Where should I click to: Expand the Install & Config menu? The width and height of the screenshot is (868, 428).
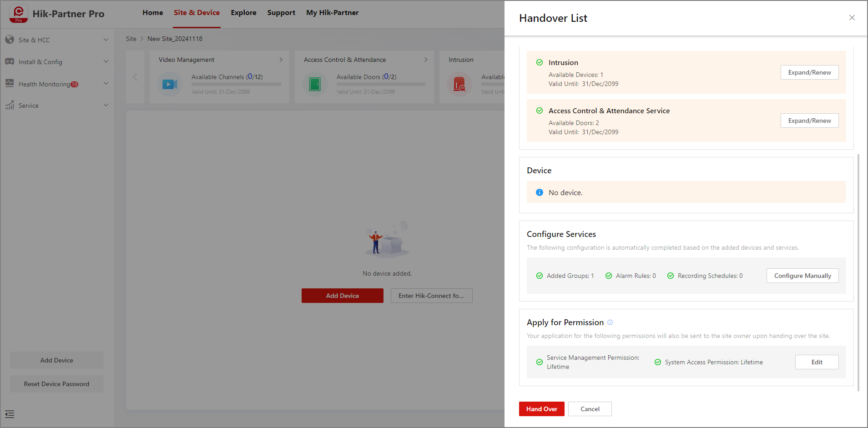point(106,61)
